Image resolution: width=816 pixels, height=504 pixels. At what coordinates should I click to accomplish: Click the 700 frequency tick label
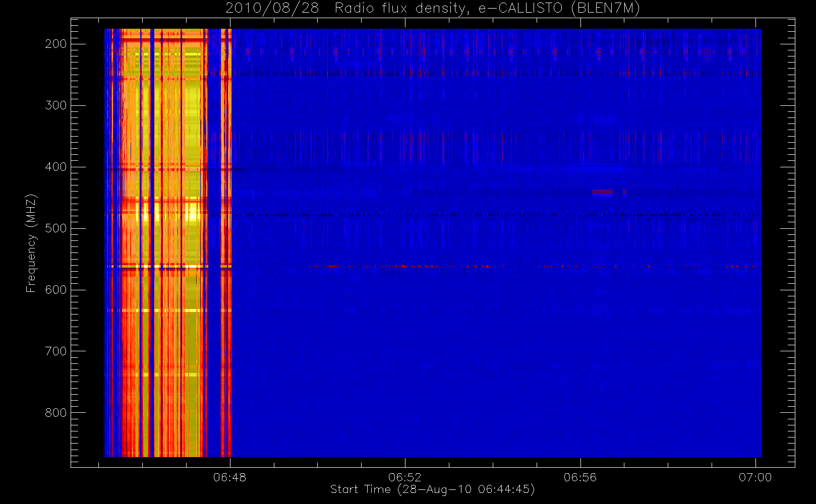56,351
